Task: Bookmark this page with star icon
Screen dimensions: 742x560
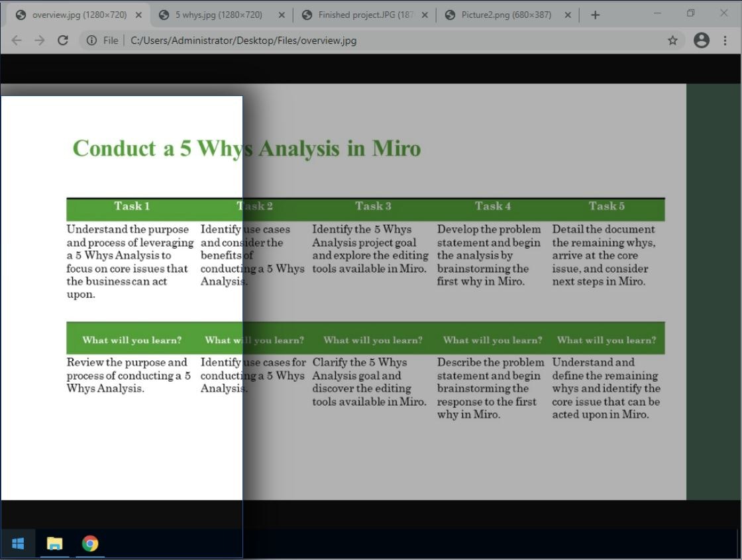Action: (672, 40)
